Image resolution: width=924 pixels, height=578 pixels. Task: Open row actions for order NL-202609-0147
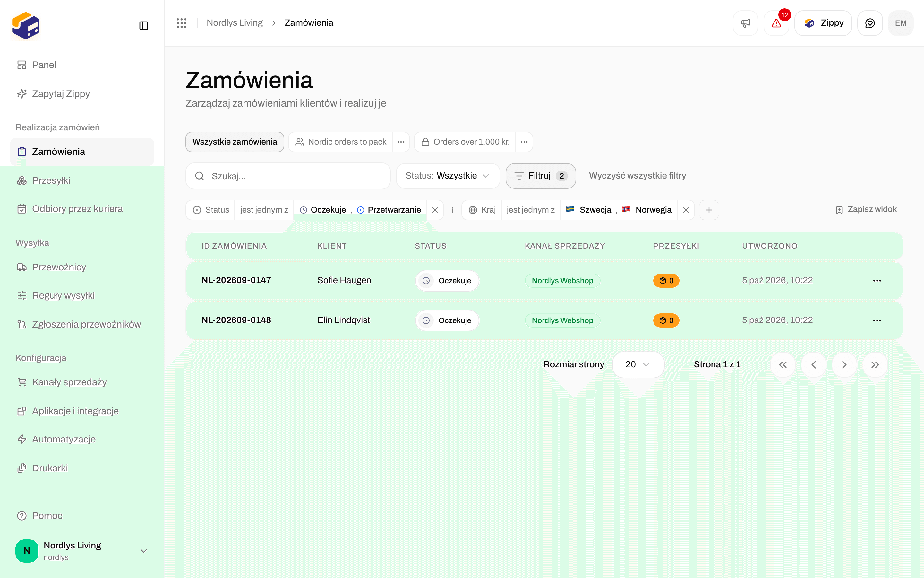[x=877, y=281]
